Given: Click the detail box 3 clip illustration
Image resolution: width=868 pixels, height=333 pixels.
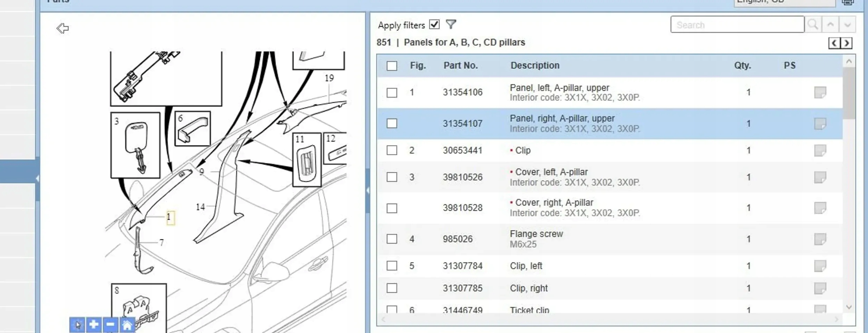Looking at the screenshot, I should 135,145.
